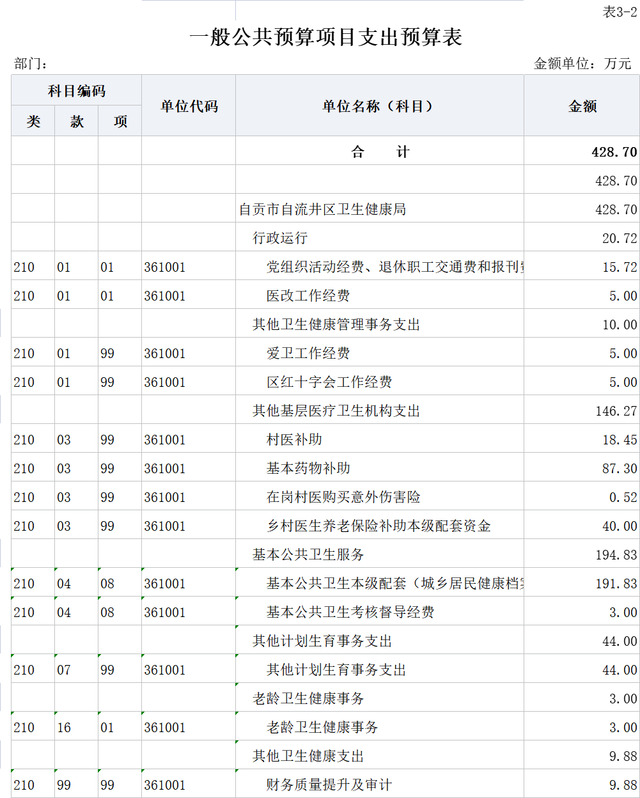The image size is (640, 798).
Task: Click the 单位名称（科目） column header
Action: tap(379, 106)
